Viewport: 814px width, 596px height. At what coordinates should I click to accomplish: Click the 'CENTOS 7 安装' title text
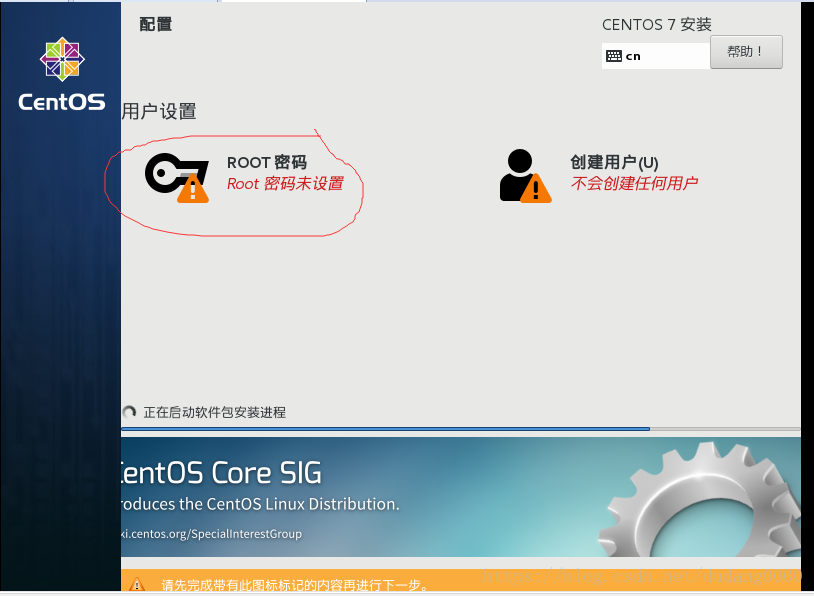(657, 24)
